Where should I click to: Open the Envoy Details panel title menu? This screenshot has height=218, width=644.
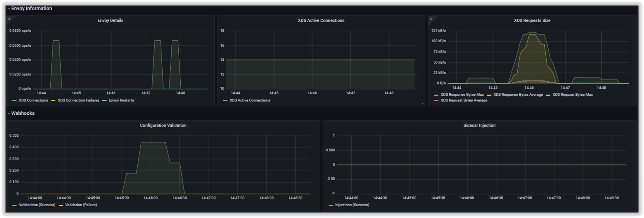click(x=110, y=20)
